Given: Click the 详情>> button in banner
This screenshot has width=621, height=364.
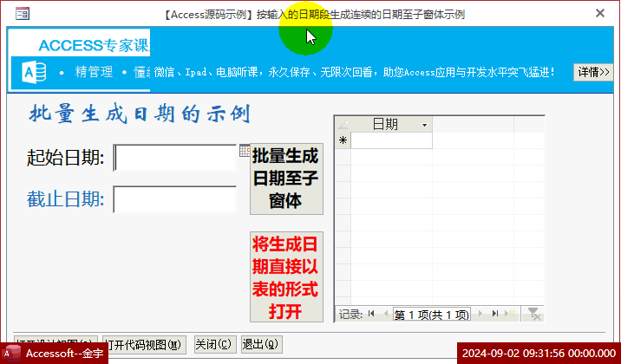Looking at the screenshot, I should (x=593, y=72).
